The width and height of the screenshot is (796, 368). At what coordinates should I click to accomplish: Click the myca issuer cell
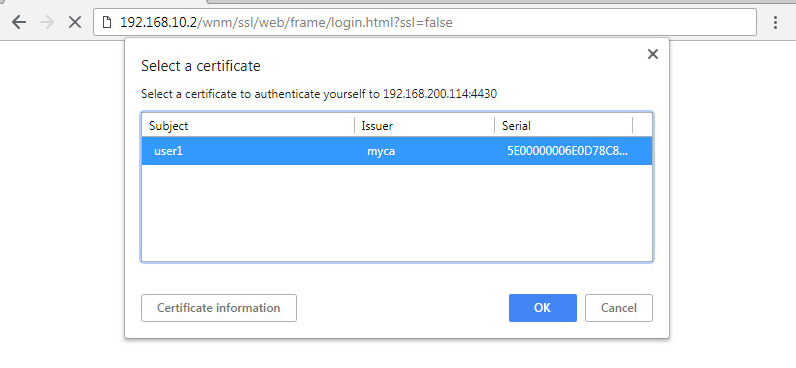381,151
